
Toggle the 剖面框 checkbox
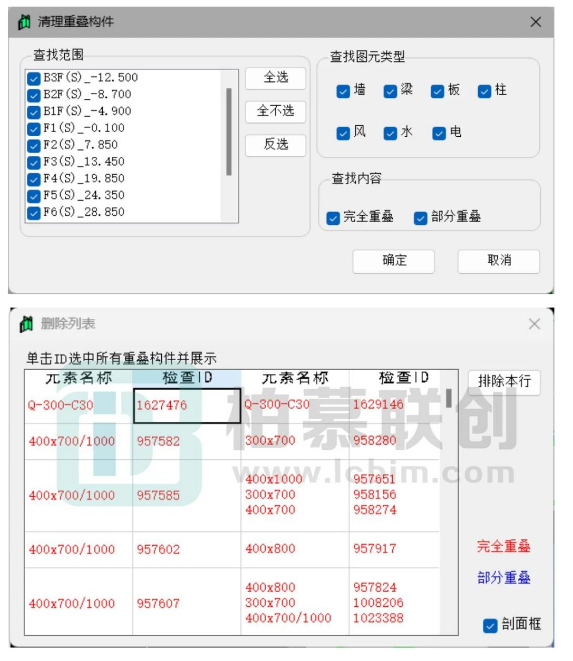(490, 626)
